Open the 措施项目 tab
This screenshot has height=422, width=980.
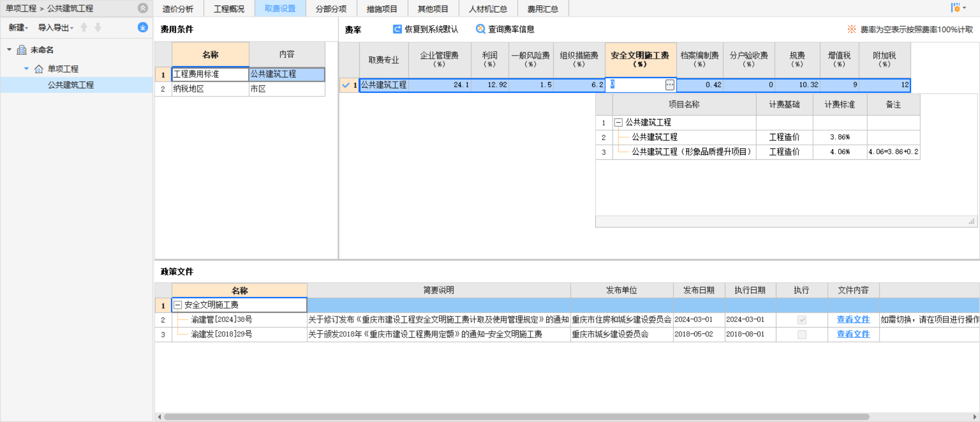382,9
